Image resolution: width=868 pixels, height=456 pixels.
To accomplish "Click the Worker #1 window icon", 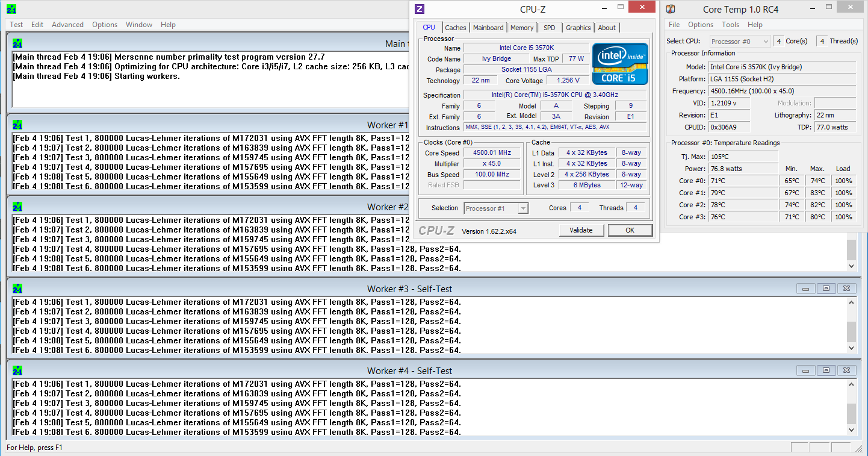I will click(x=17, y=125).
